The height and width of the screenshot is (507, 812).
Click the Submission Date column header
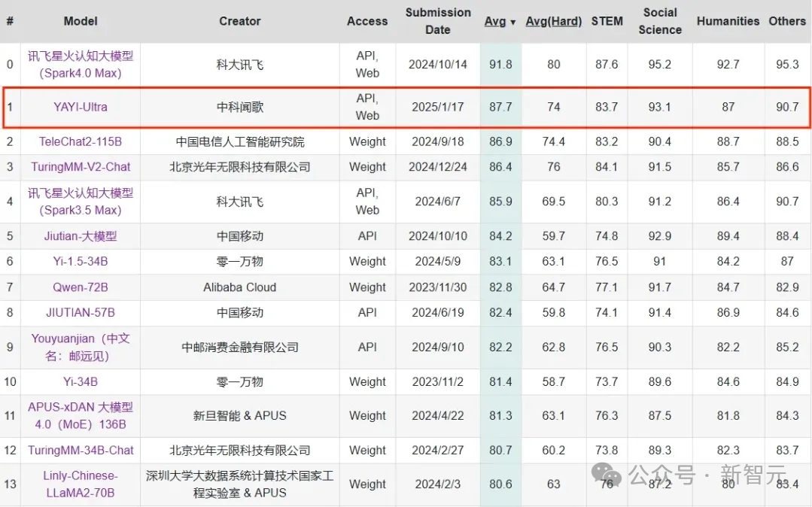(x=438, y=21)
